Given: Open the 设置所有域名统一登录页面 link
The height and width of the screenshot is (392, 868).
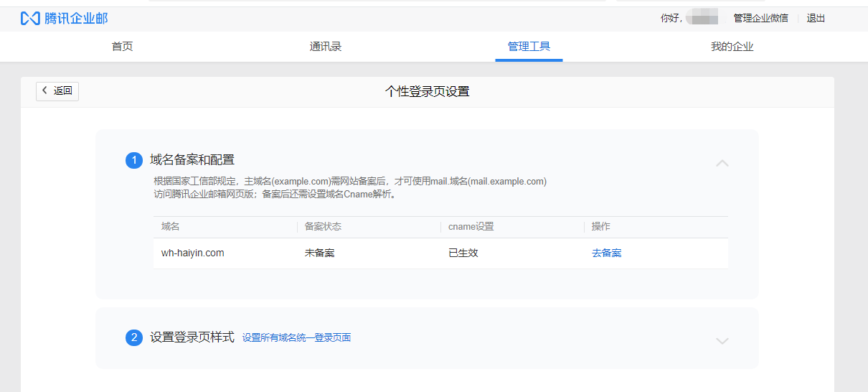Looking at the screenshot, I should click(296, 337).
